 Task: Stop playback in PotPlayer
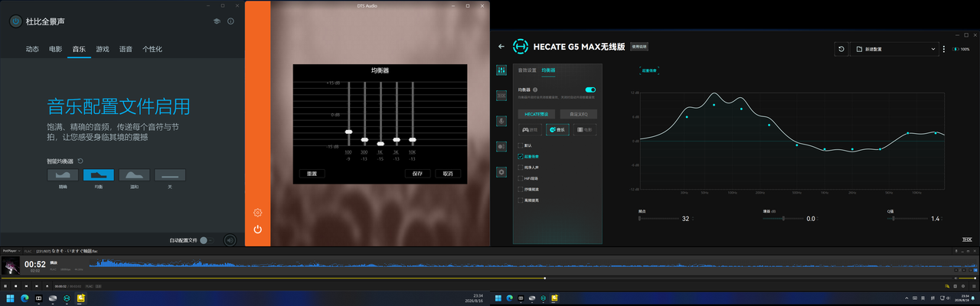click(x=16, y=286)
